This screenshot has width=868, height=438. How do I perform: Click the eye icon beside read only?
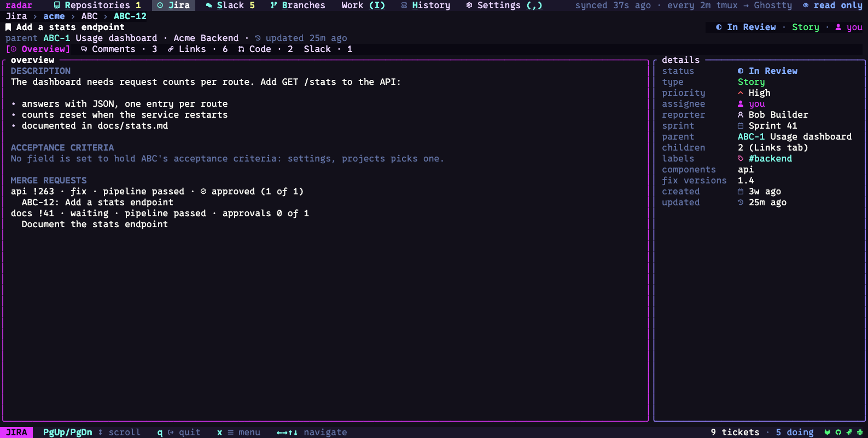(x=806, y=5)
